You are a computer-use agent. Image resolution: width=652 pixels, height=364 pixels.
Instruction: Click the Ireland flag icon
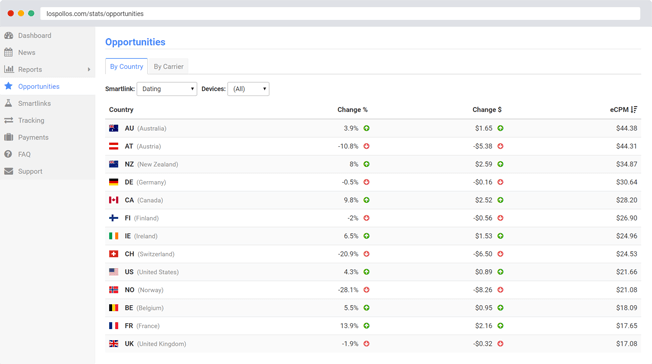[114, 236]
